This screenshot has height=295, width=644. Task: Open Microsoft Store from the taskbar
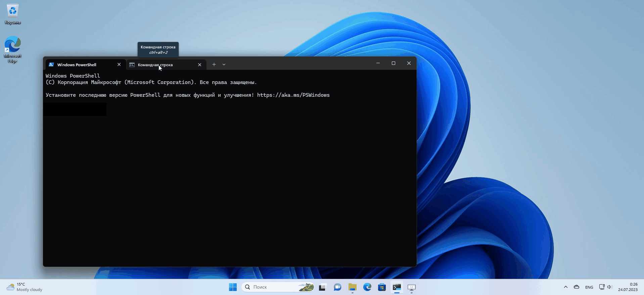[x=382, y=287]
